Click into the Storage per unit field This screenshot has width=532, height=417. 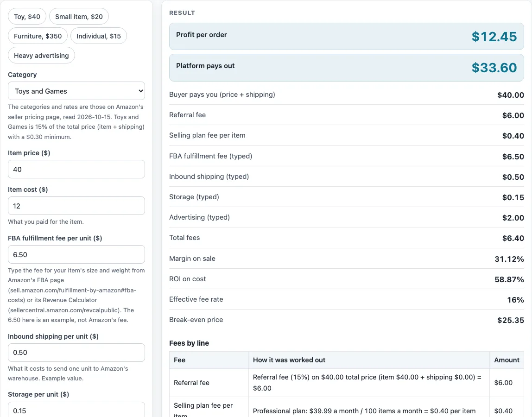pyautogui.click(x=76, y=410)
